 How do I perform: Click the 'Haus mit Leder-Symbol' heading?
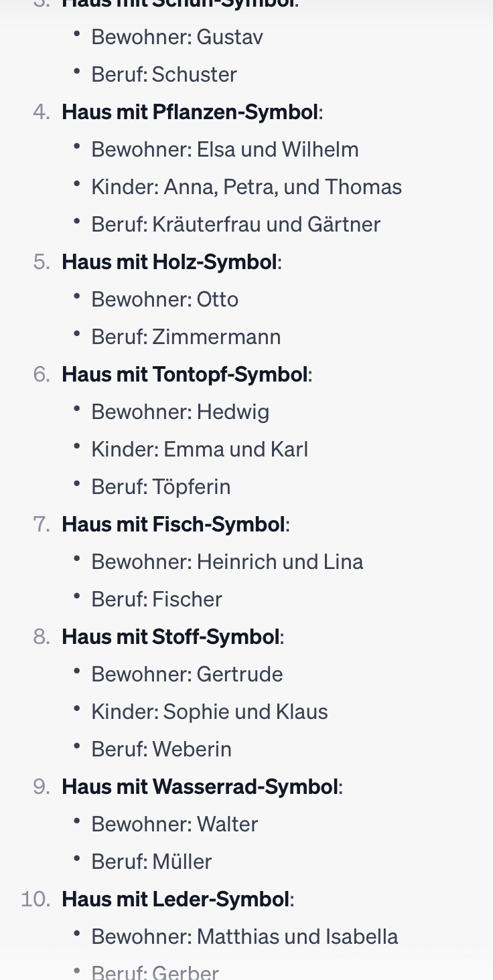point(175,899)
